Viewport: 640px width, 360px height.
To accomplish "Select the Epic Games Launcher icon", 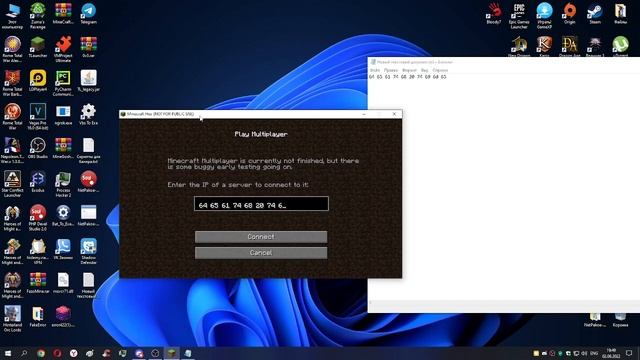I will pyautogui.click(x=519, y=16).
